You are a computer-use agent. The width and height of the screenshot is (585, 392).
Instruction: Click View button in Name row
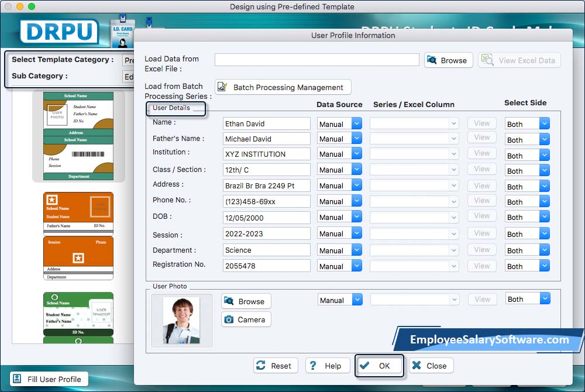(481, 123)
